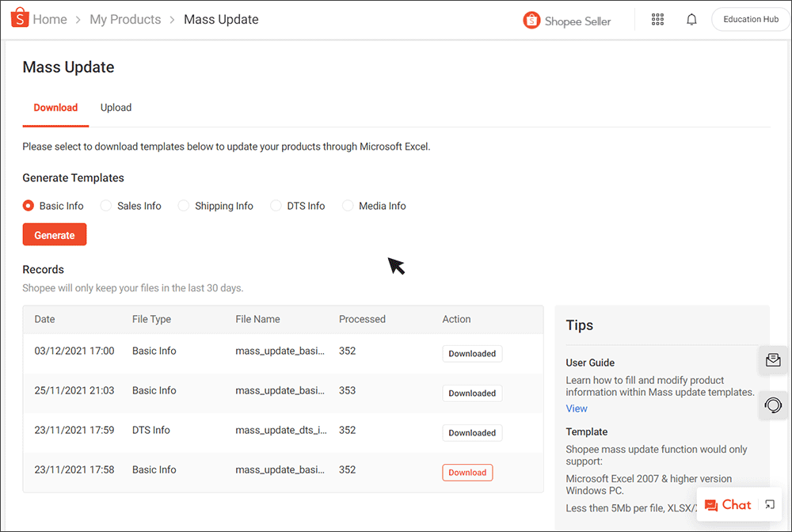
Task: Download the mass_update_basi file from 23/11/2021 17:58
Action: point(467,472)
